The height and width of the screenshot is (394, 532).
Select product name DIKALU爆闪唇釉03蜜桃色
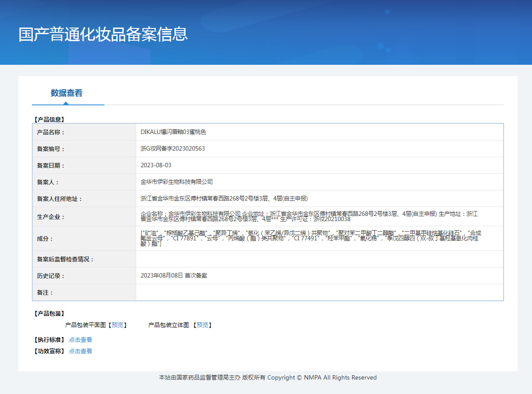[x=173, y=132]
